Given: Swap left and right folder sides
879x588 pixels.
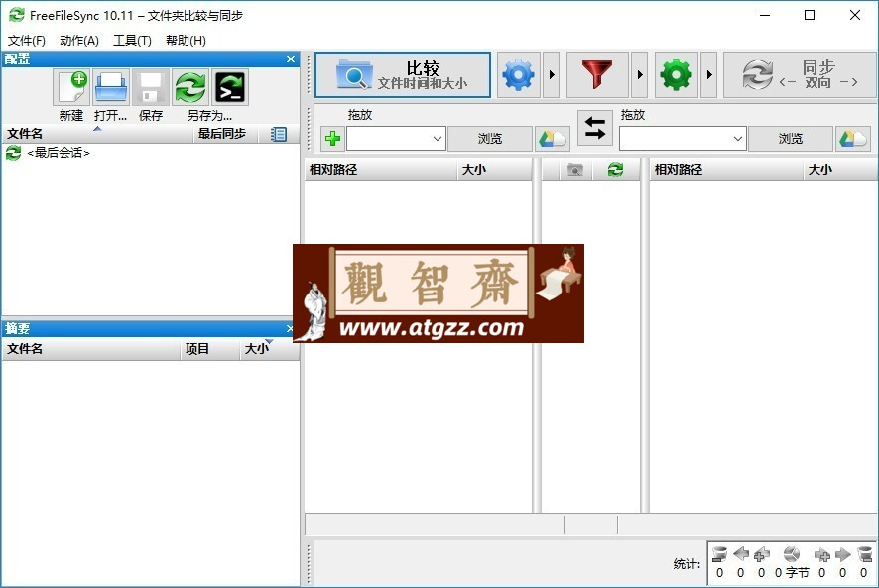Looking at the screenshot, I should (x=595, y=128).
